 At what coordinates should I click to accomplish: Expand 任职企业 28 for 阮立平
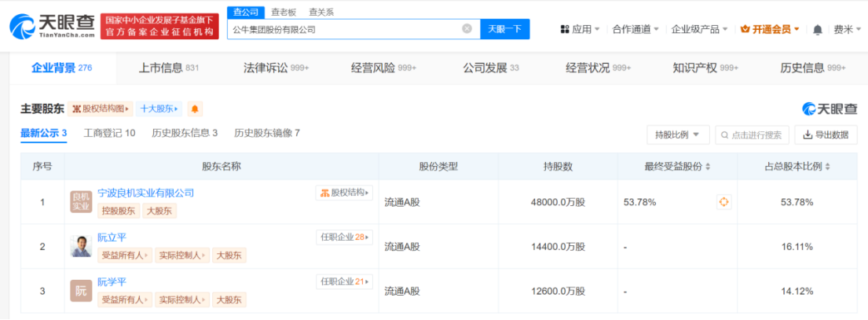pyautogui.click(x=344, y=237)
